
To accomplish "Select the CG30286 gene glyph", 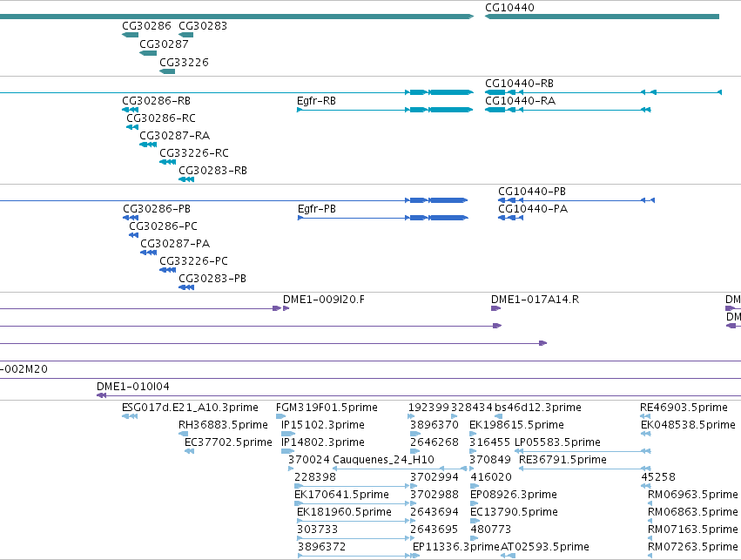I will coord(130,35).
